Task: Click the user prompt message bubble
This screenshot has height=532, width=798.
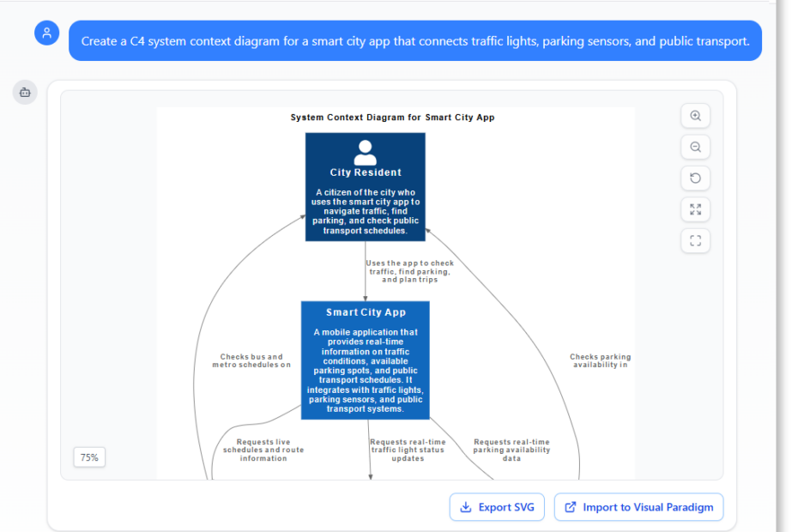Action: (418, 40)
